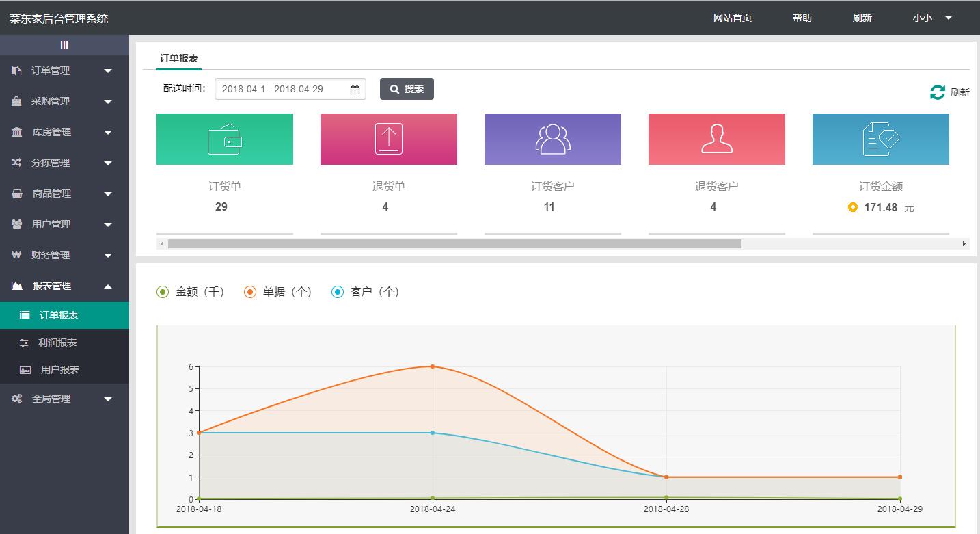980x534 pixels.
Task: Click the pink upload icon for 退货单
Action: tap(388, 139)
